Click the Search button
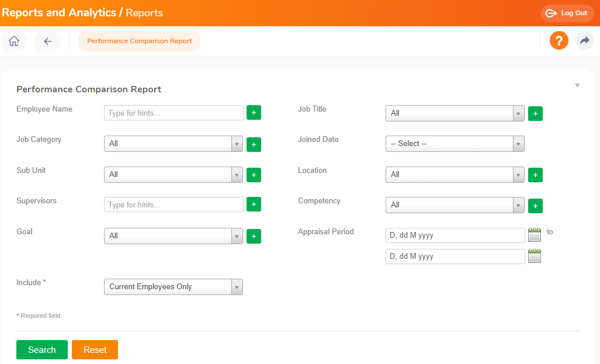Screen dimensions: 600x364 [42, 350]
